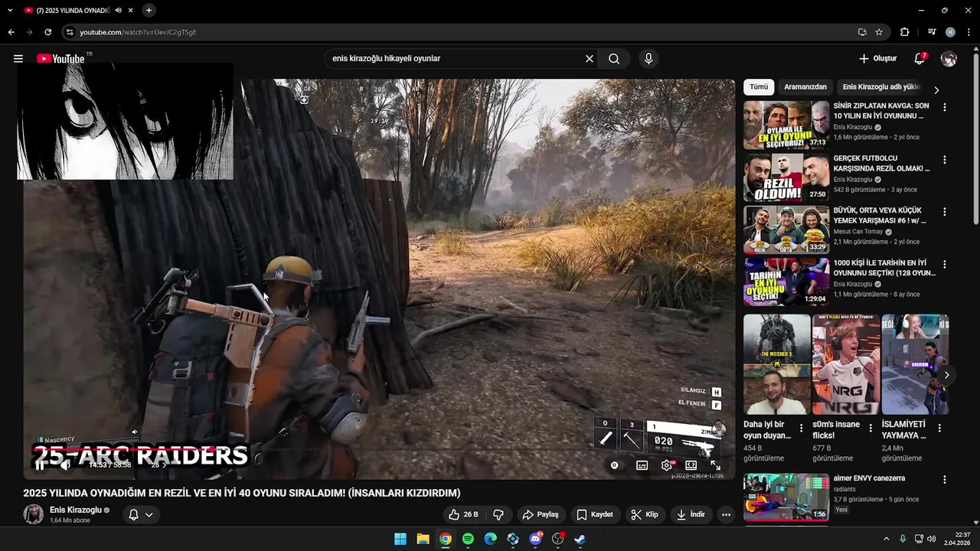Screen dimensions: 980x551
Task: Open more actions ellipsis under video
Action: coord(726,514)
